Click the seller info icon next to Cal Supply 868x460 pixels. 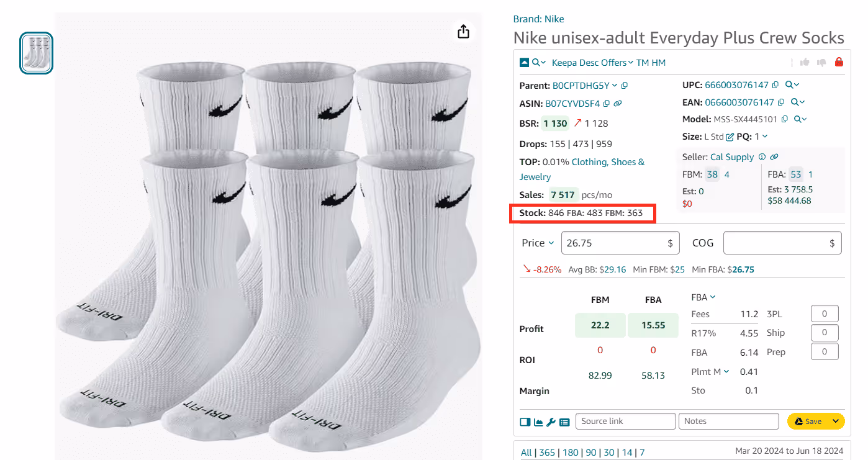762,158
